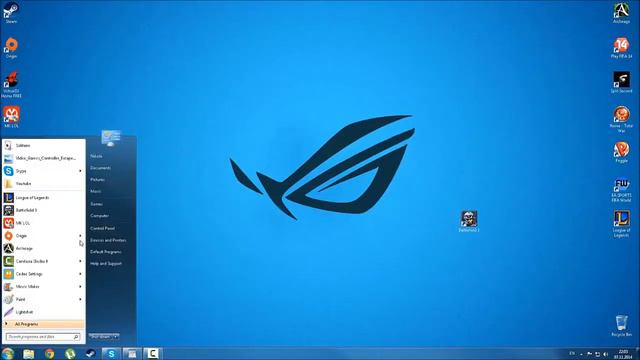Show hidden system tray icons
This screenshot has height=360, width=640.
point(581,354)
